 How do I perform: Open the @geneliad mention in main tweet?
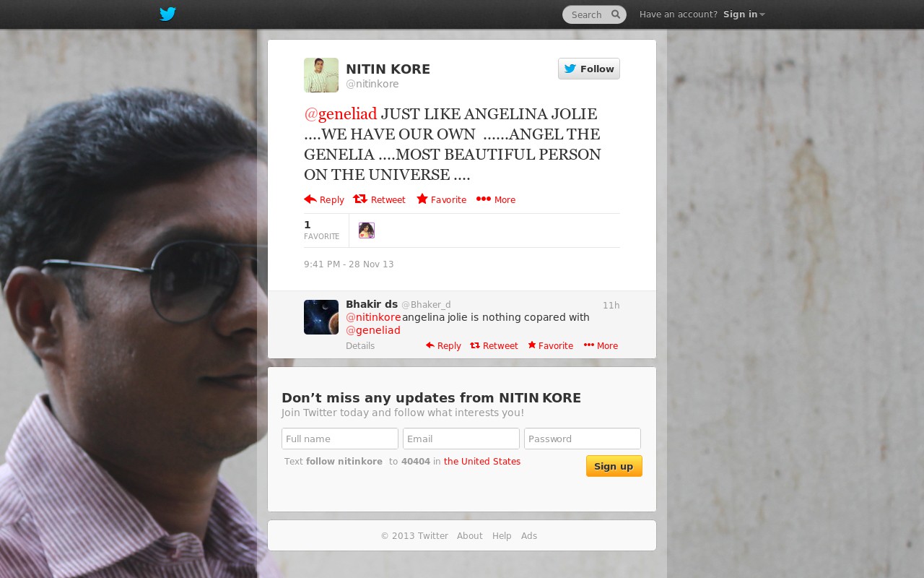click(340, 113)
